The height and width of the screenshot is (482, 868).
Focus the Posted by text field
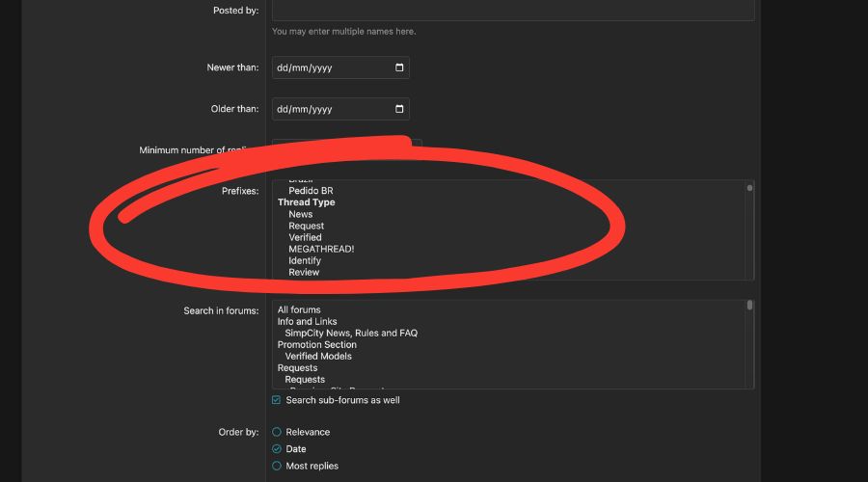pyautogui.click(x=513, y=11)
